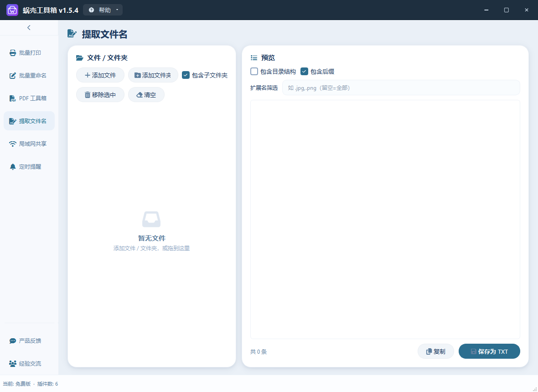Click the page title icon beside 提取文件名
This screenshot has height=392, width=538.
tap(72, 34)
